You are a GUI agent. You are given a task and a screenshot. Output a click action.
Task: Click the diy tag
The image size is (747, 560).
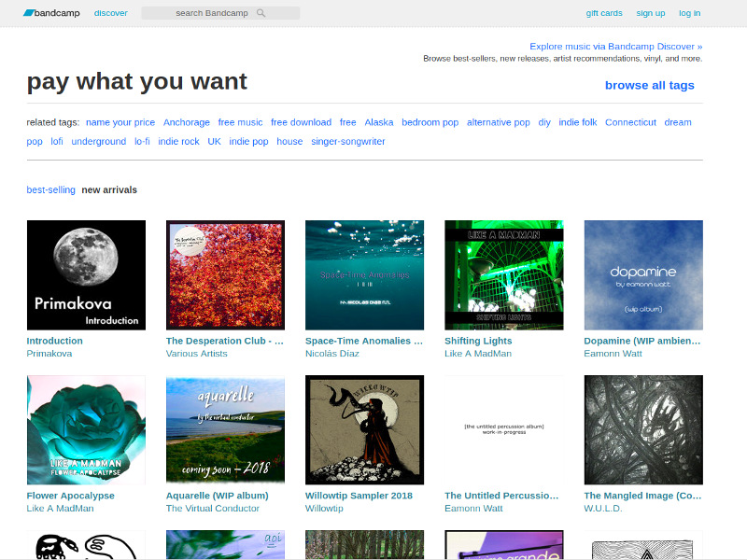[x=544, y=122]
